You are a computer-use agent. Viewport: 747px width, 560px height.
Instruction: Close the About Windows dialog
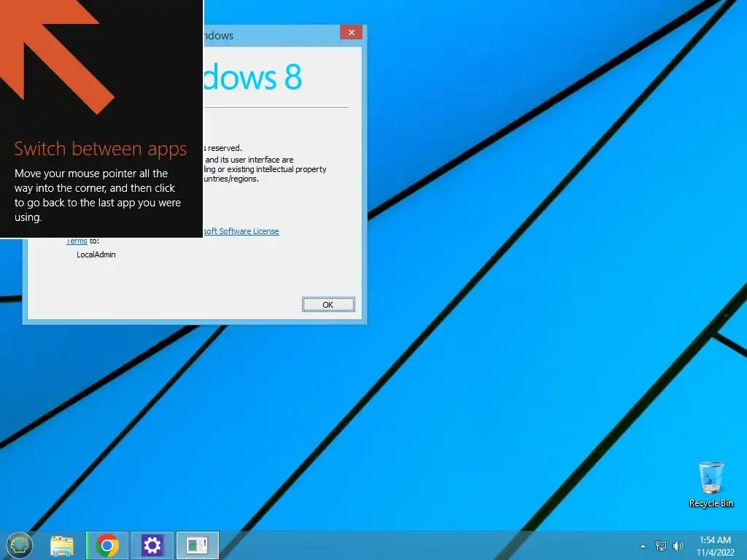pos(351,32)
